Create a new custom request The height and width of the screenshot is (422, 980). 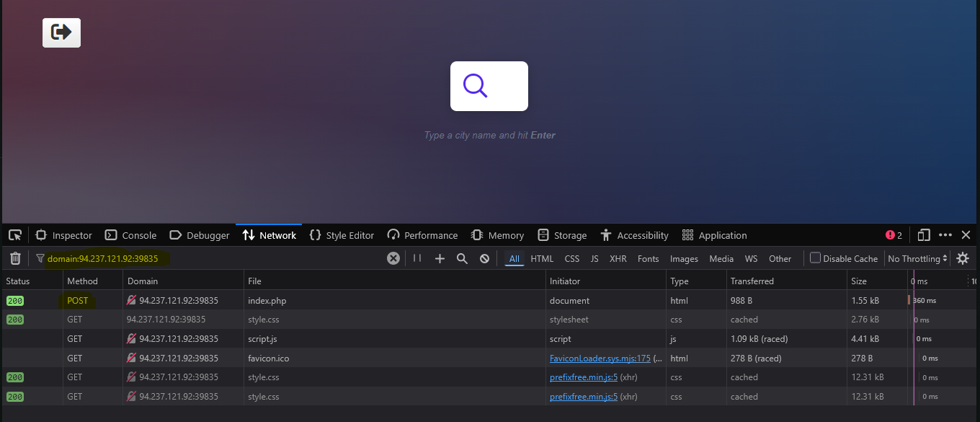pos(440,258)
